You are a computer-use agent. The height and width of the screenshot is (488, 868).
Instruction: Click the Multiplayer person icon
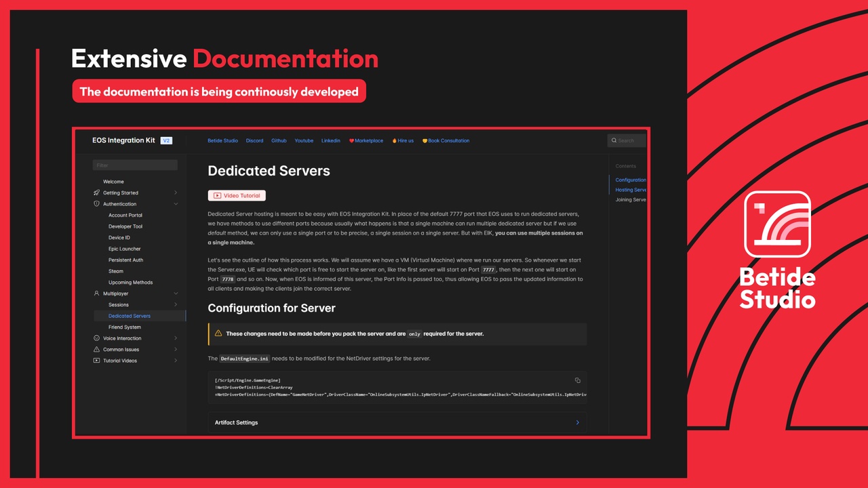click(x=97, y=293)
